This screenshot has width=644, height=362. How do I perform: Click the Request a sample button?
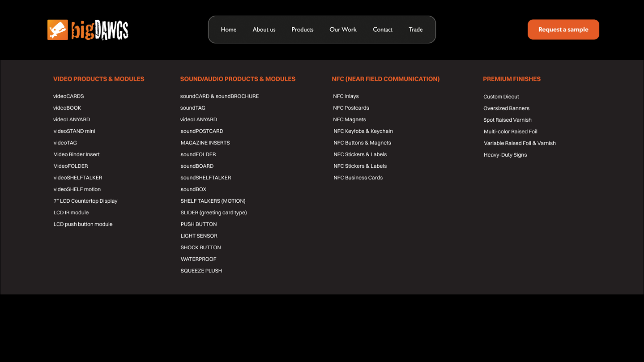click(x=563, y=30)
